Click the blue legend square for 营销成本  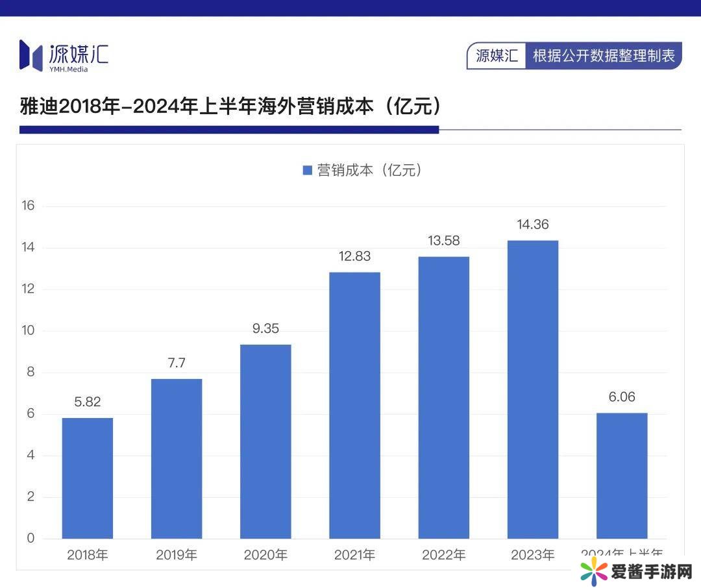pyautogui.click(x=308, y=171)
